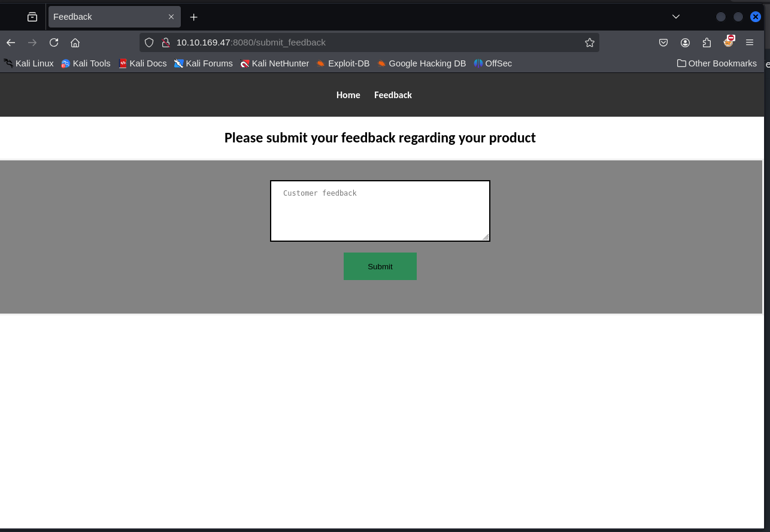Open the Other Bookmarks folder
This screenshot has width=770, height=532.
(716, 63)
